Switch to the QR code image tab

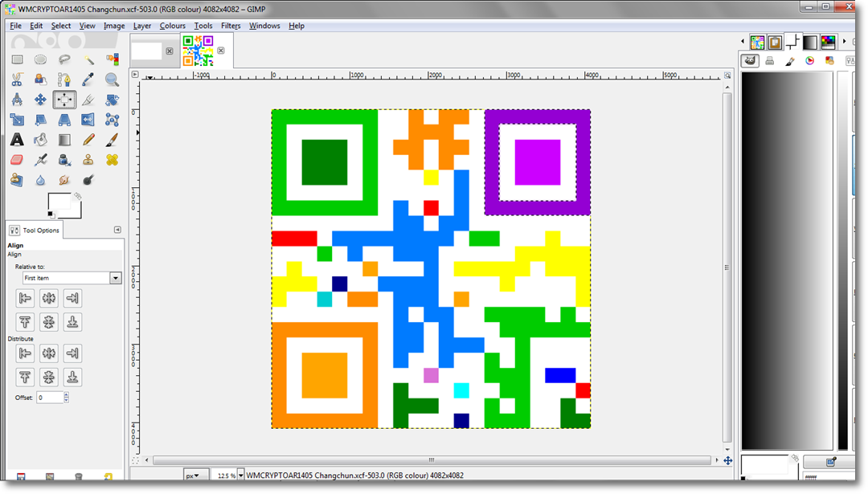pyautogui.click(x=199, y=51)
